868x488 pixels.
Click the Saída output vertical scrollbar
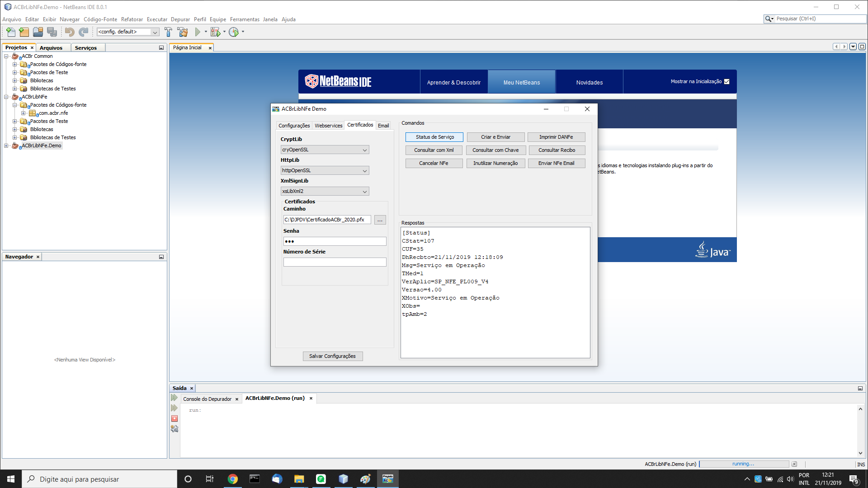[x=860, y=431]
